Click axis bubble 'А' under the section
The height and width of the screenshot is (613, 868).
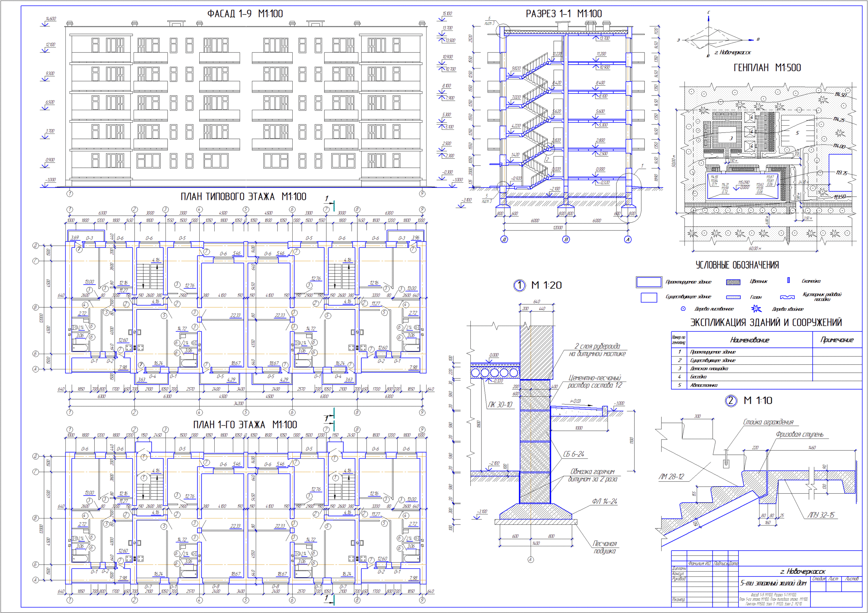point(628,239)
